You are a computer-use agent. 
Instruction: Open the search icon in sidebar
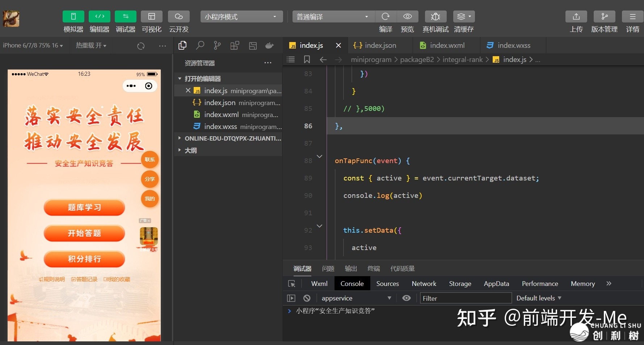coord(200,45)
